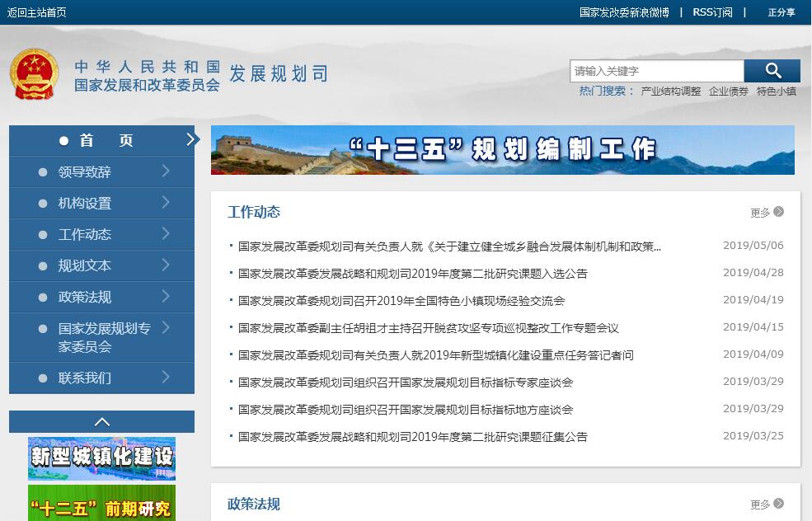812x521 pixels.
Task: Click date 2019/04/19
Action: pyautogui.click(x=753, y=300)
